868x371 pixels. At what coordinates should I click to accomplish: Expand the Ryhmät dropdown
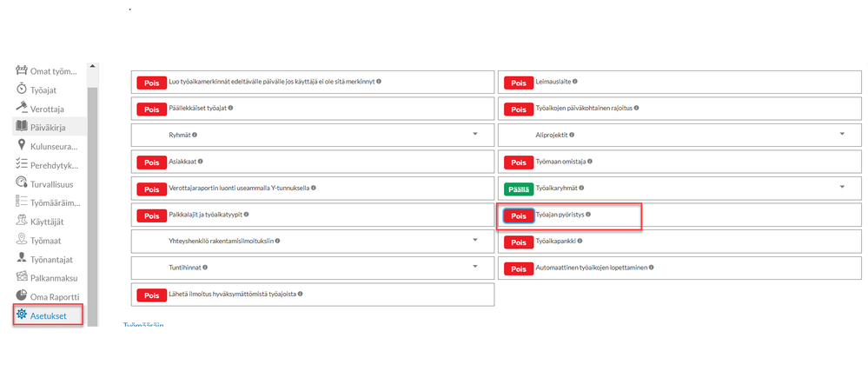click(x=475, y=135)
